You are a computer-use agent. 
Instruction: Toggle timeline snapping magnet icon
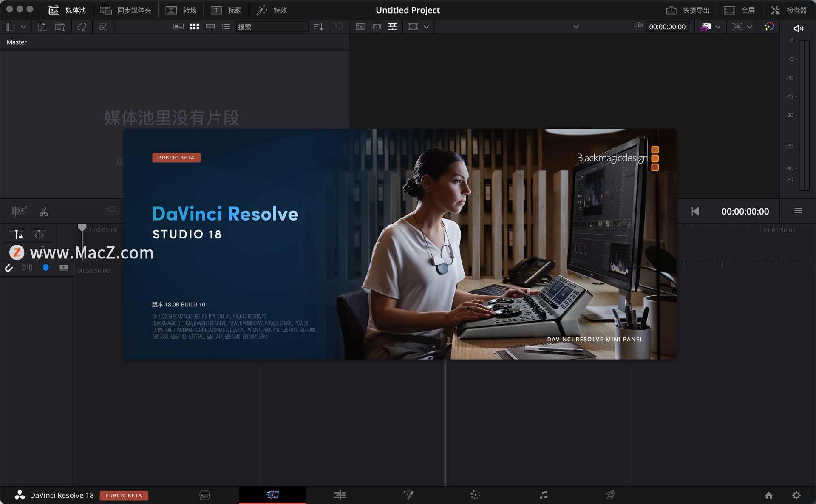[x=9, y=268]
